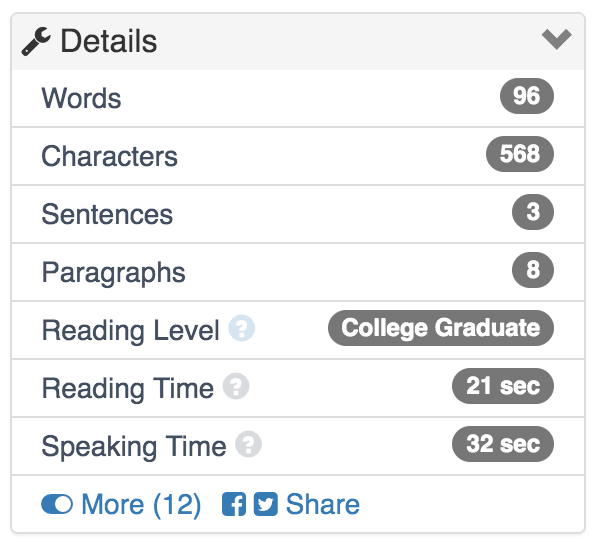Select the Words count badge 96
The height and width of the screenshot is (546, 596).
click(526, 96)
